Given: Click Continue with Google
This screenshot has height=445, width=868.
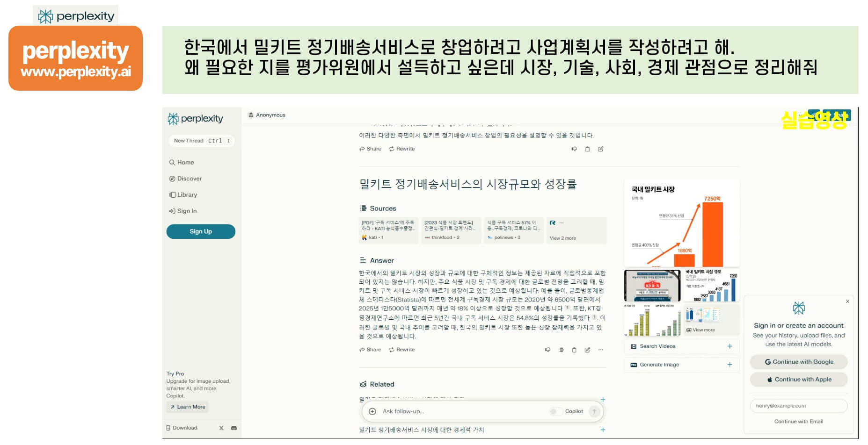Looking at the screenshot, I should coord(799,362).
